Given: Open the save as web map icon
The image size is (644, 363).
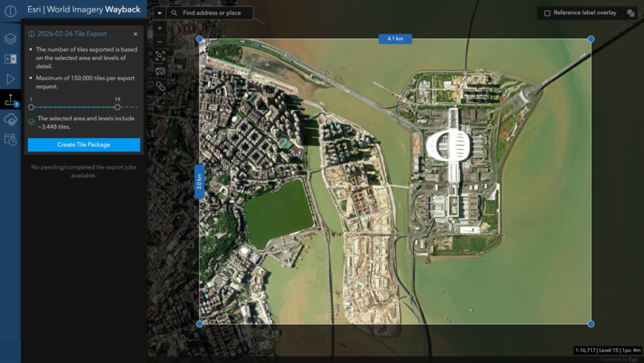Looking at the screenshot, I should [x=10, y=119].
